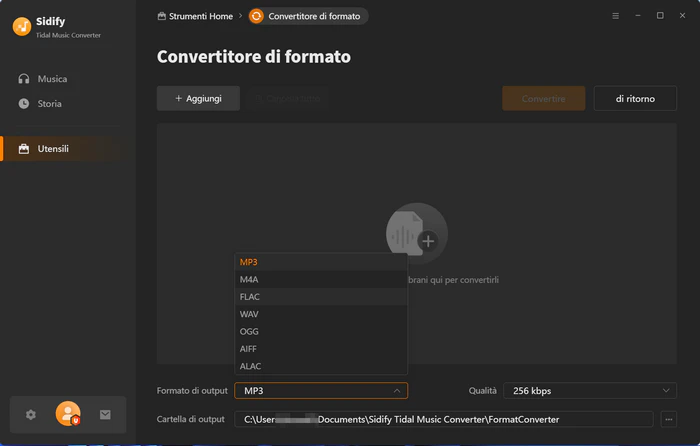Screen dimensions: 700x446
Task: Select MP3 in the format list
Action: 321,262
